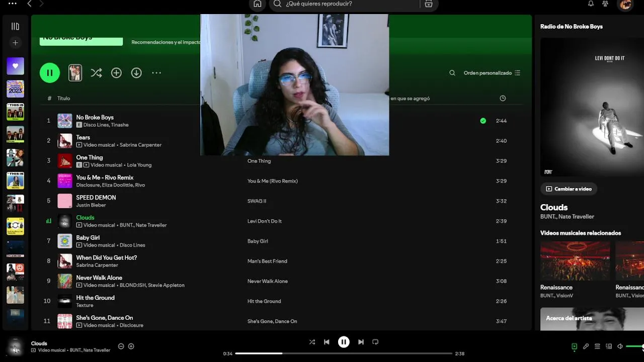The image size is (644, 362).
Task: Toggle Now Playing view icon
Action: click(575, 346)
